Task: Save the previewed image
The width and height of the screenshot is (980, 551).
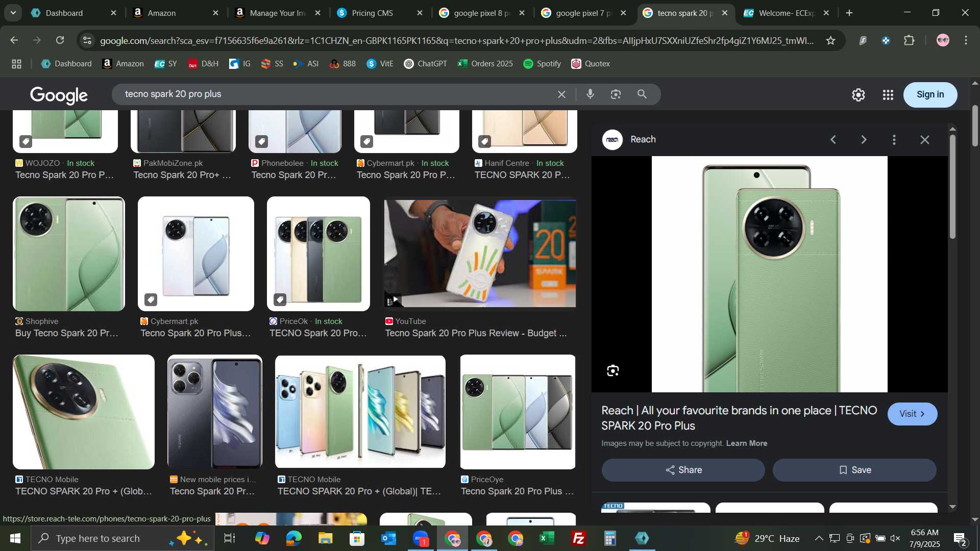Action: (854, 470)
